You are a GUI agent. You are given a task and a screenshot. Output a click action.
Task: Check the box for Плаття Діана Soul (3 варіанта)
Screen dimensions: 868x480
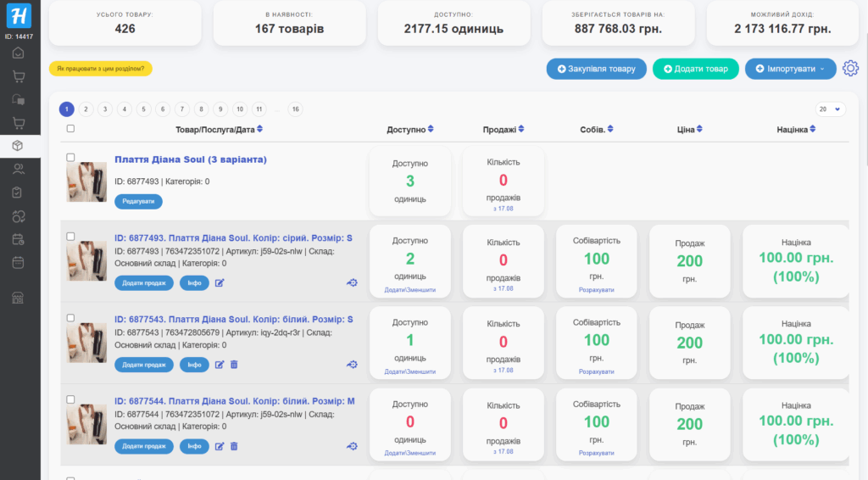pos(70,157)
